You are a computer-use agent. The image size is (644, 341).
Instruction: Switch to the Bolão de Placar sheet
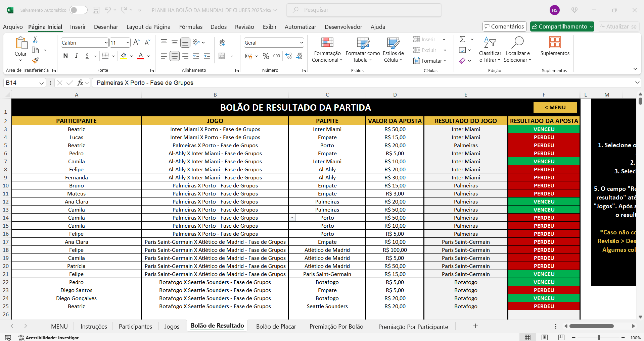(276, 327)
